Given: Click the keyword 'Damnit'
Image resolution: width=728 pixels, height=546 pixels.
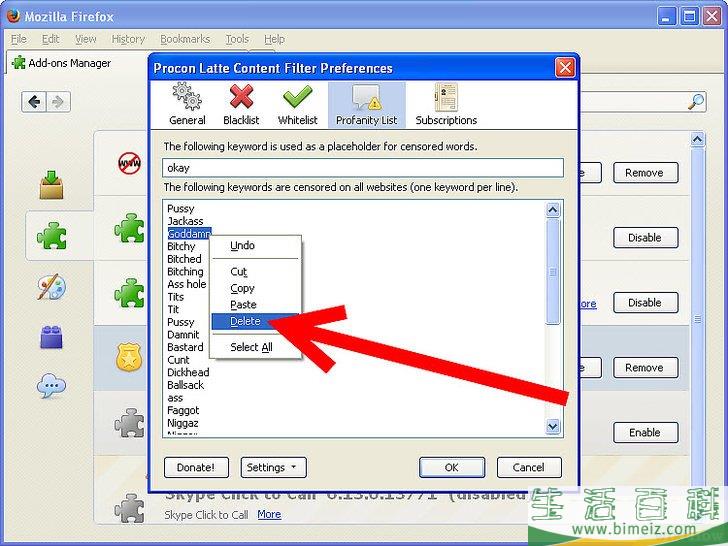Looking at the screenshot, I should click(183, 335).
